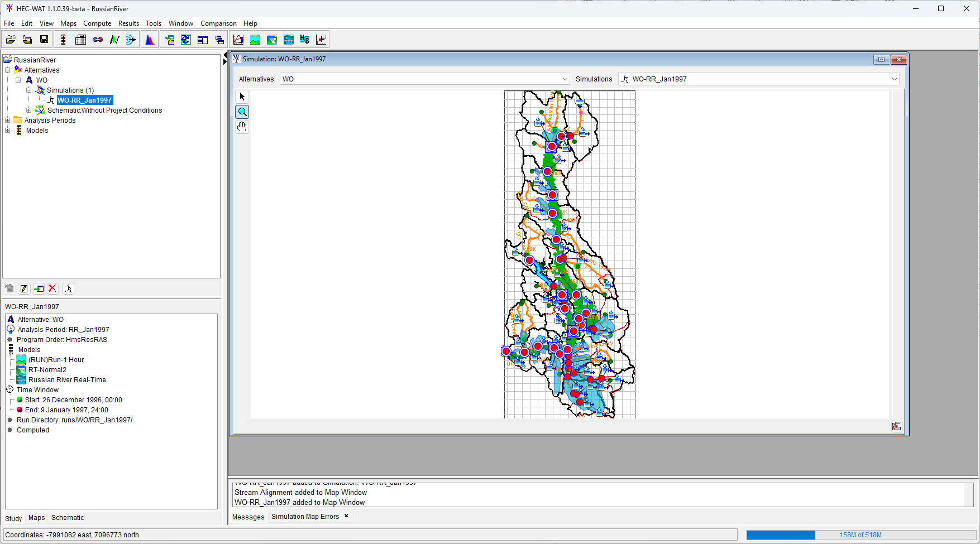980x544 pixels.
Task: Click the memory usage progress bar
Action: (860, 535)
